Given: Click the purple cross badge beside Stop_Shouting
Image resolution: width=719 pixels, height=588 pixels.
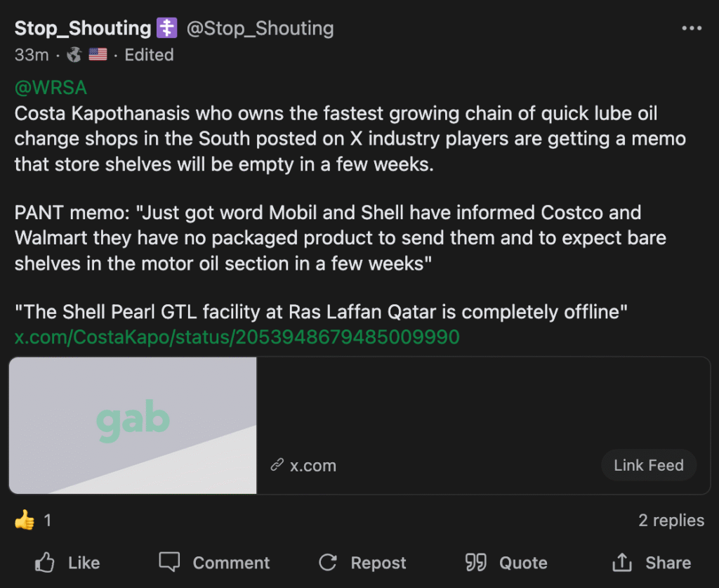Looking at the screenshot, I should [166, 28].
